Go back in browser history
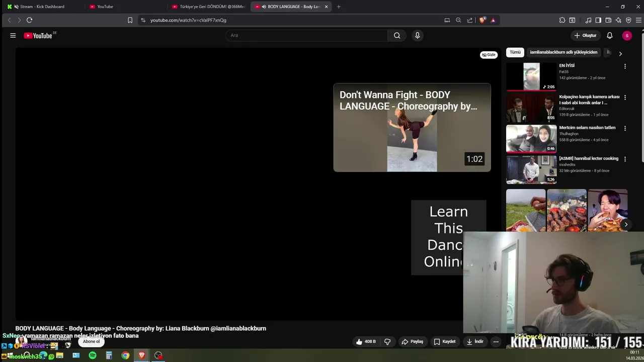Viewport: 644px width, 362px height. (9, 20)
